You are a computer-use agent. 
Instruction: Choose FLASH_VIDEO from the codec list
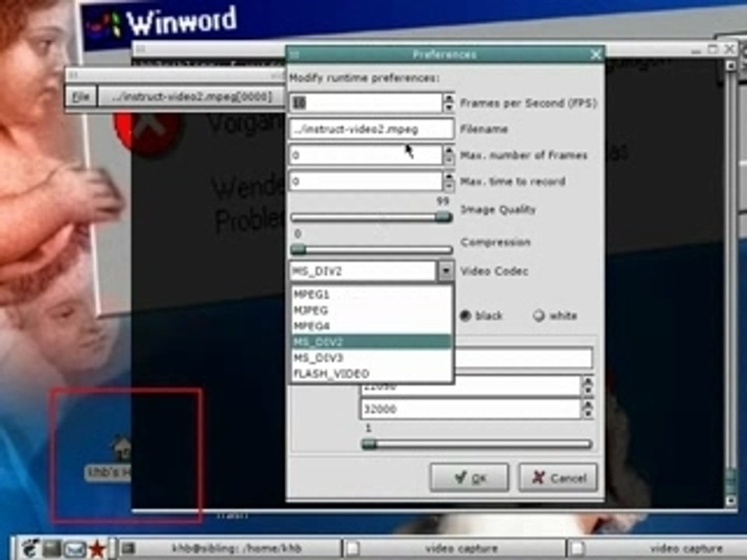click(x=372, y=373)
